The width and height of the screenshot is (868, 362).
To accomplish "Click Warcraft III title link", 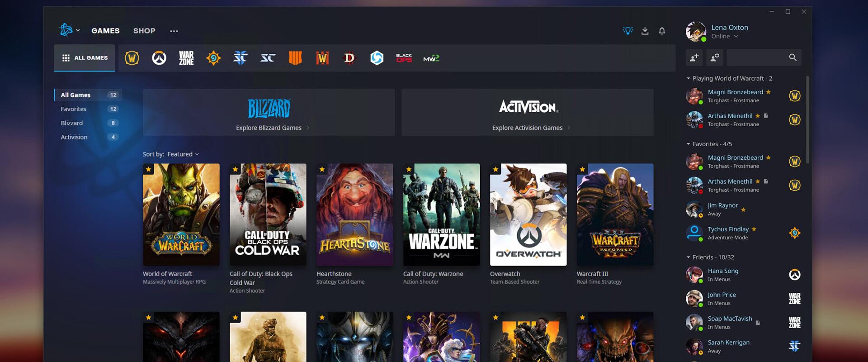I will (x=593, y=274).
